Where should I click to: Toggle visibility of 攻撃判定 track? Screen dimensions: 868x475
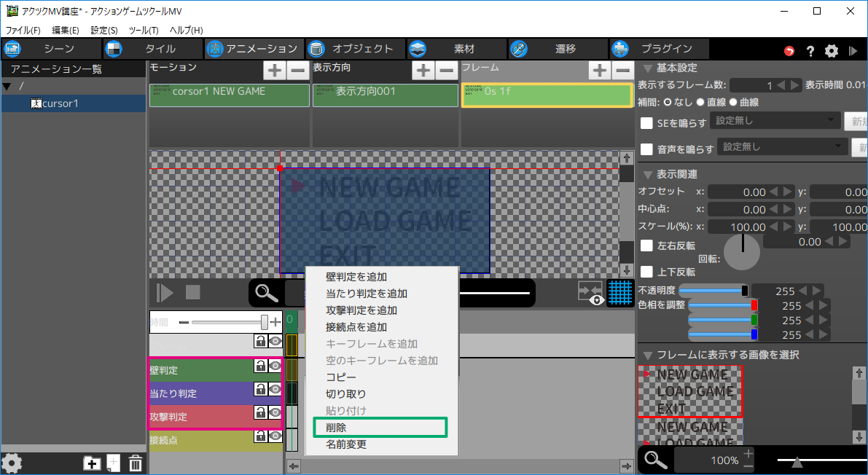275,412
